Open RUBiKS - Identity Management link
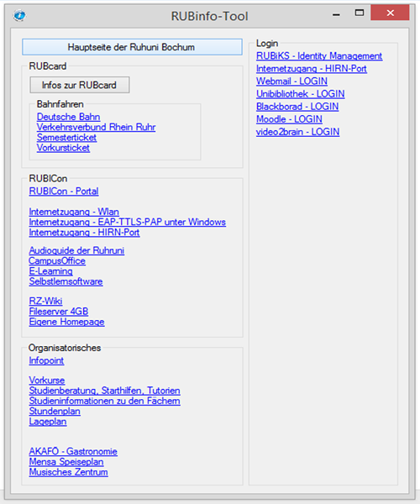 (x=319, y=56)
